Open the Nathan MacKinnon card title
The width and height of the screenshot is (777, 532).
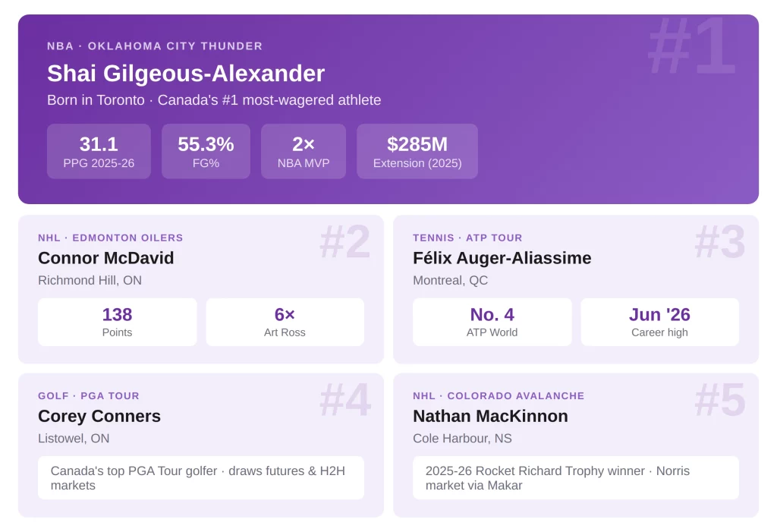tap(491, 416)
